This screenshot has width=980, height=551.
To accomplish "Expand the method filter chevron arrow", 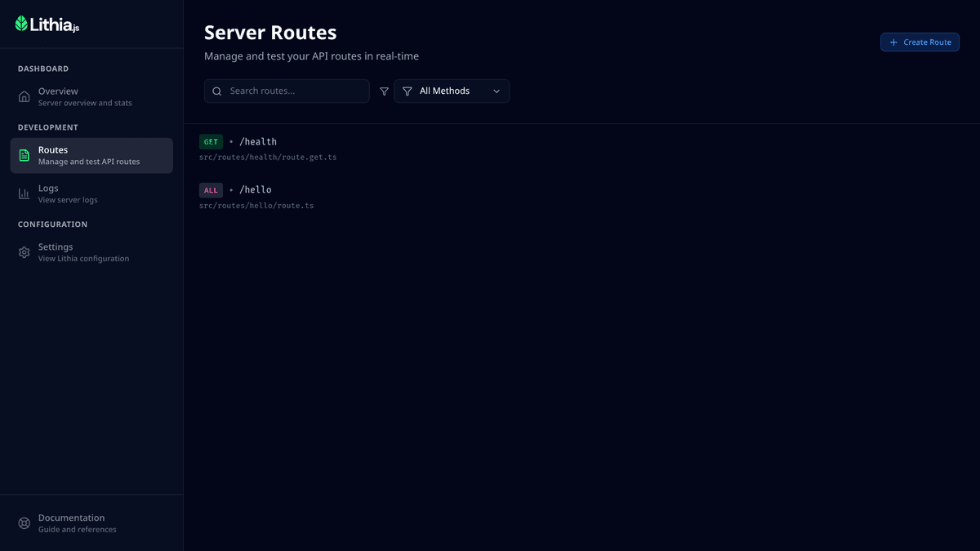I will (497, 91).
